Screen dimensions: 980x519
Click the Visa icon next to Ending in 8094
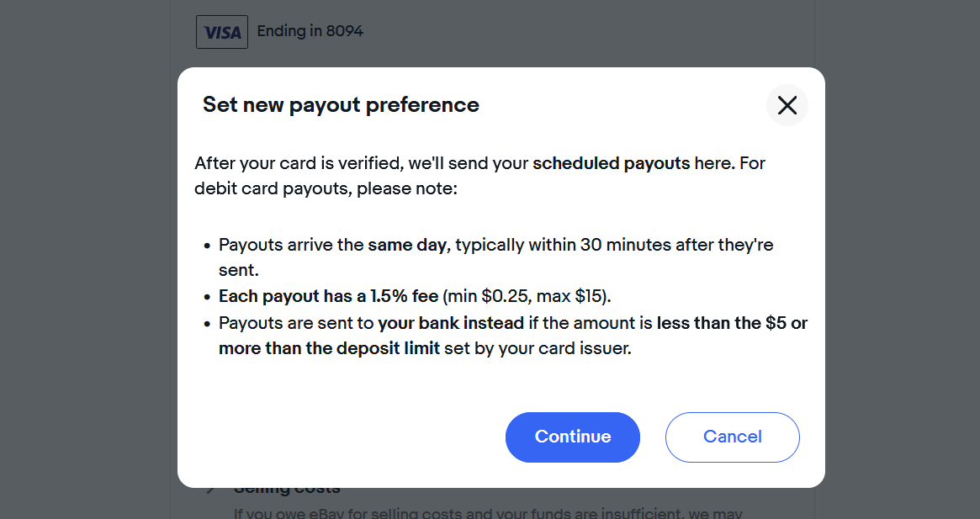[x=221, y=31]
